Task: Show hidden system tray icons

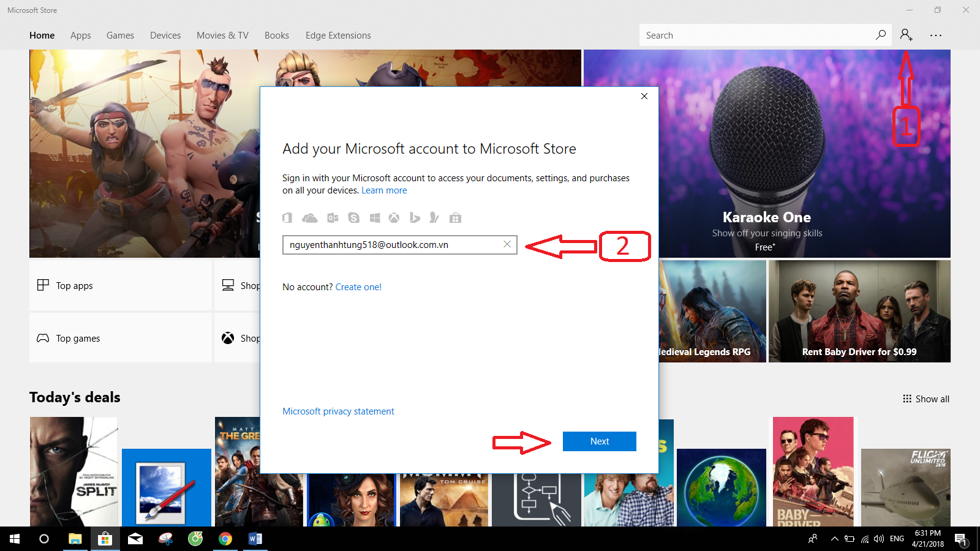Action: tap(834, 539)
